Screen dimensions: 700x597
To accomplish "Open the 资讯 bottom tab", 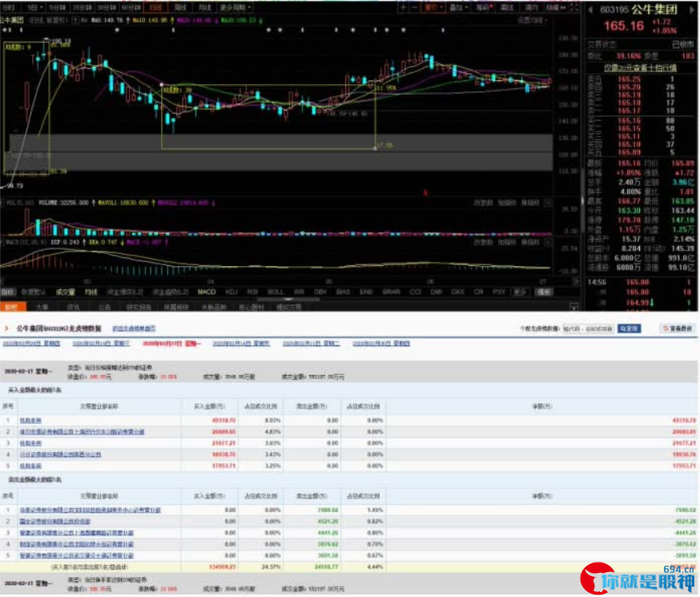I will pos(73,307).
